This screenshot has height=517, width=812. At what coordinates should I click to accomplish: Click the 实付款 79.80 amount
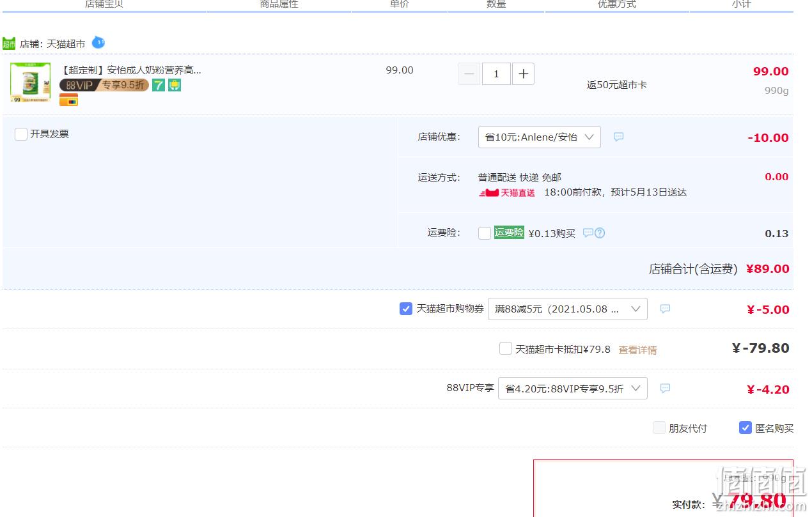[x=758, y=500]
